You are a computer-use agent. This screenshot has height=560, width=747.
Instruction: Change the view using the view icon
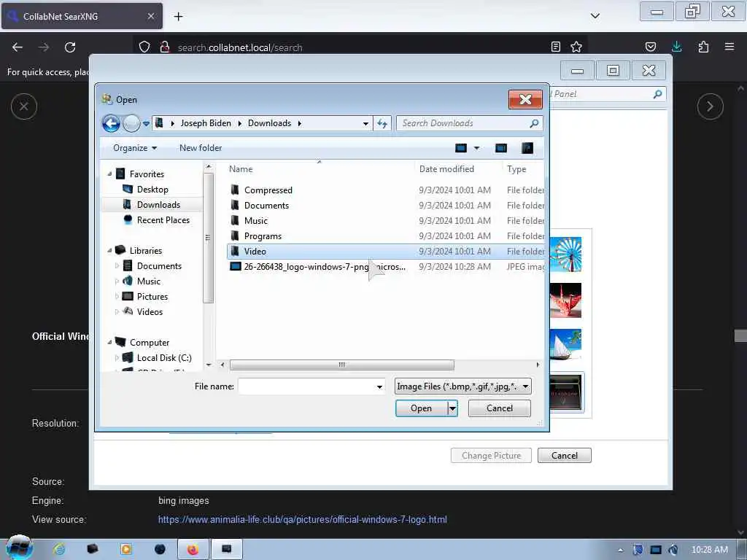[461, 148]
